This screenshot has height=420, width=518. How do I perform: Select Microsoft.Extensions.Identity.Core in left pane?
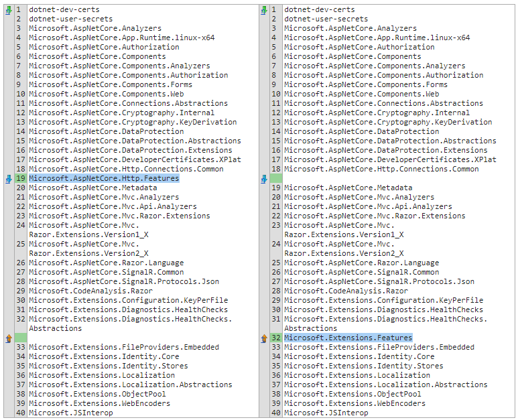point(104,356)
